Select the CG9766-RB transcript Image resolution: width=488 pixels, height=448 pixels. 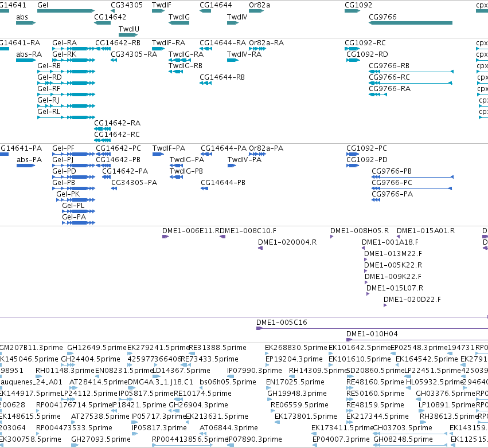(x=411, y=72)
